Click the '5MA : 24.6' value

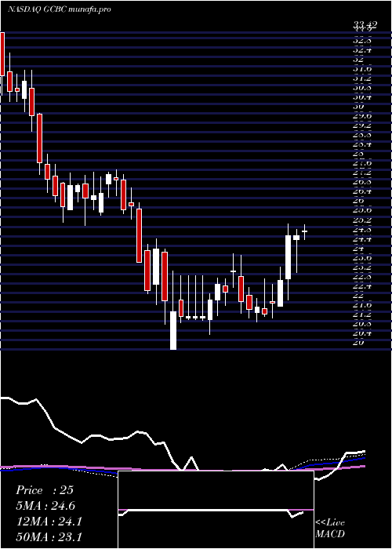coord(45,506)
